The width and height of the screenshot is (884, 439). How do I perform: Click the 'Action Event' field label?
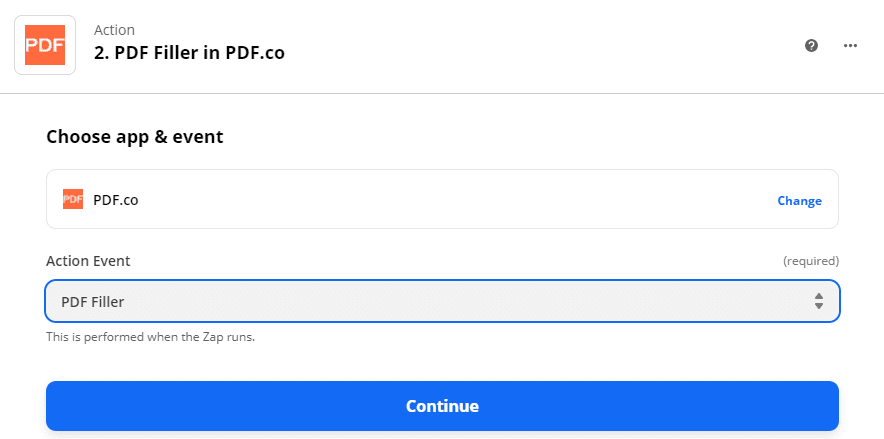88,261
